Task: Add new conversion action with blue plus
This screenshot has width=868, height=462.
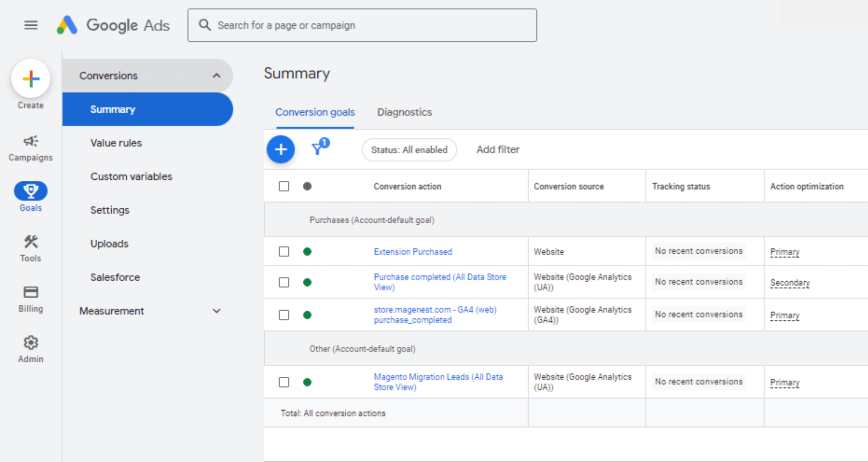Action: (281, 149)
